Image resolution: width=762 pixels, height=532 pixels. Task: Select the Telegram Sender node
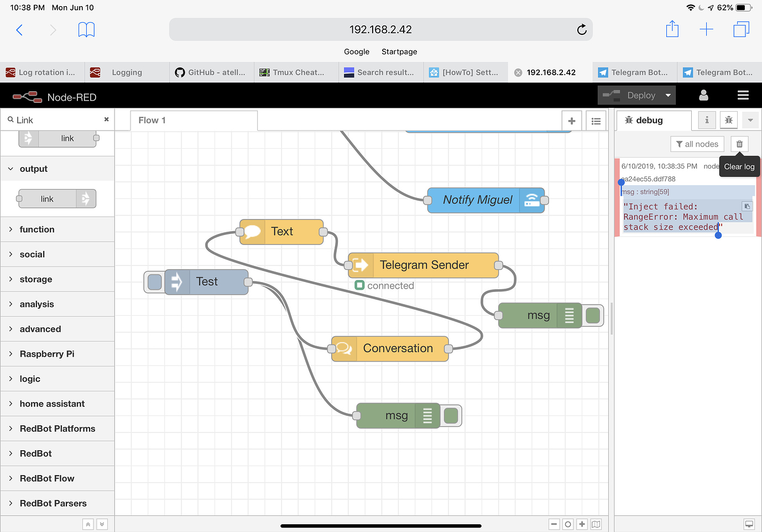pyautogui.click(x=424, y=265)
